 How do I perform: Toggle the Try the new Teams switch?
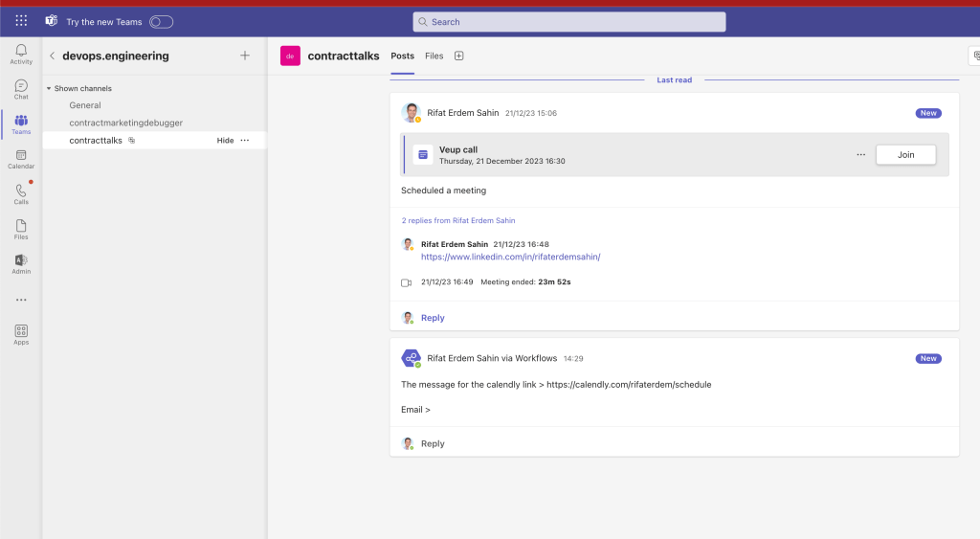(161, 22)
